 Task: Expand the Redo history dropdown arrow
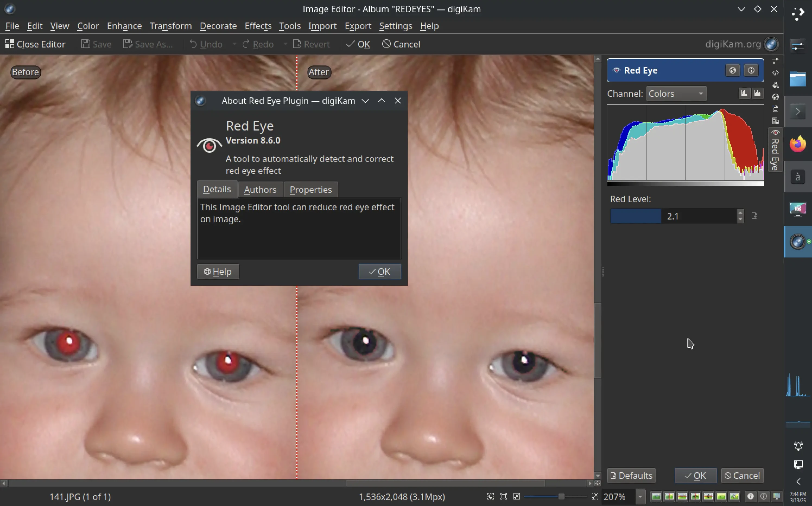(x=286, y=44)
